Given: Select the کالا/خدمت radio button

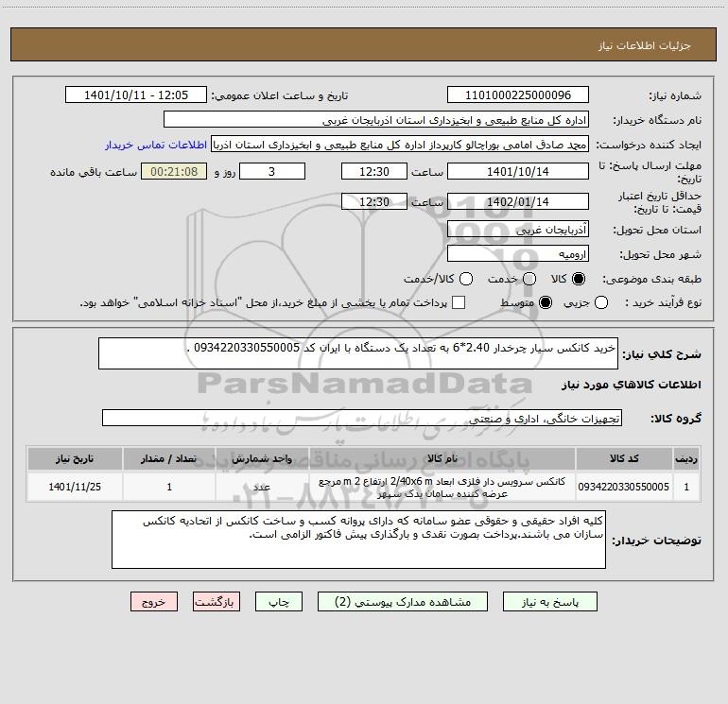Looking at the screenshot, I should click(x=466, y=279).
